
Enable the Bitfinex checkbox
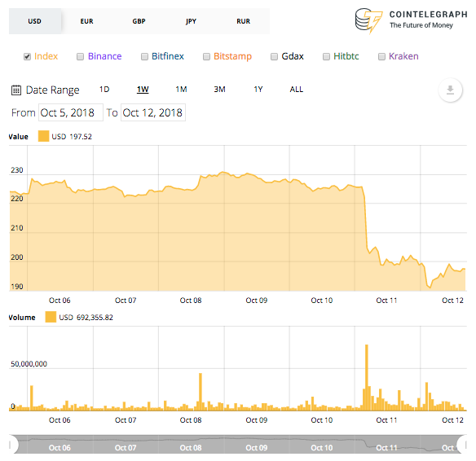tap(144, 56)
